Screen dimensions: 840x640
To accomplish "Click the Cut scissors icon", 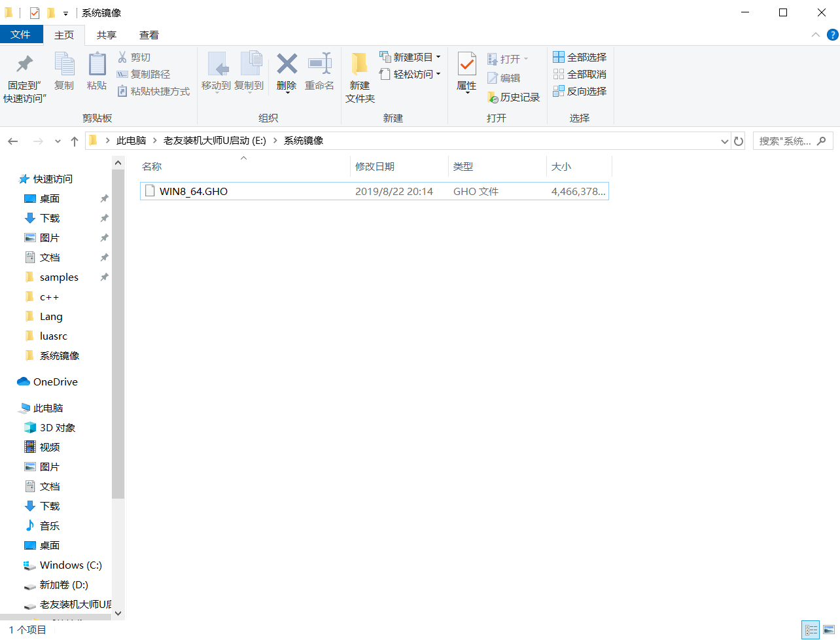I will click(x=122, y=58).
